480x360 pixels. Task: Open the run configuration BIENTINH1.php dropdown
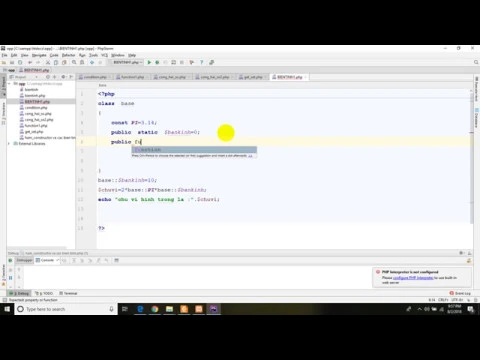click(127, 62)
